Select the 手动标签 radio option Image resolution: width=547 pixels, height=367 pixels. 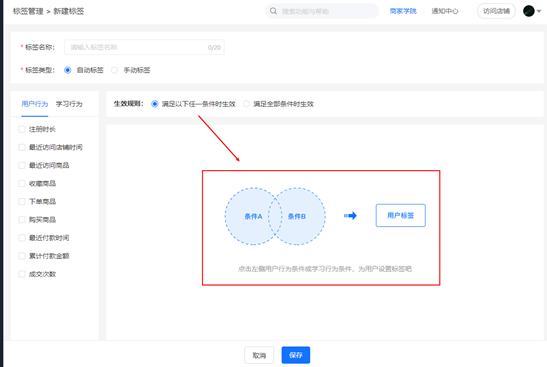(x=114, y=70)
